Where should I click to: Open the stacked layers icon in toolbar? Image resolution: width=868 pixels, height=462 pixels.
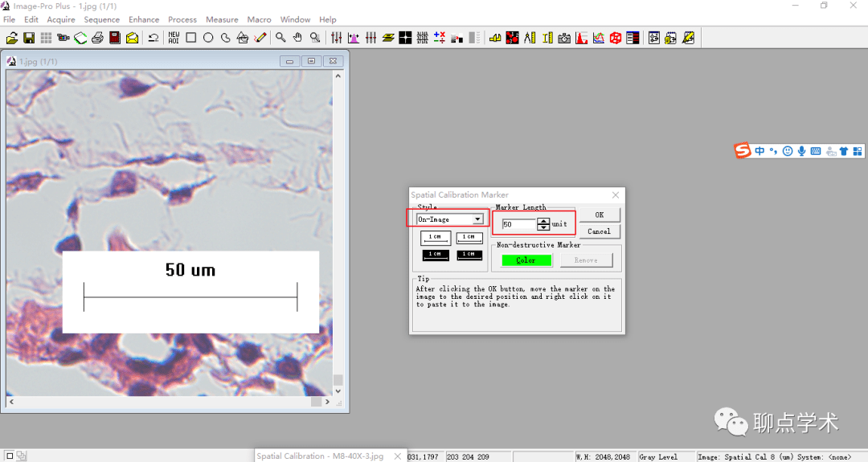coord(388,38)
